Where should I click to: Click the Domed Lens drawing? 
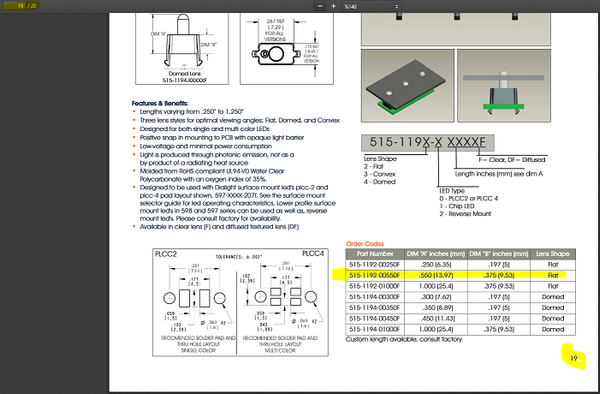tap(182, 48)
